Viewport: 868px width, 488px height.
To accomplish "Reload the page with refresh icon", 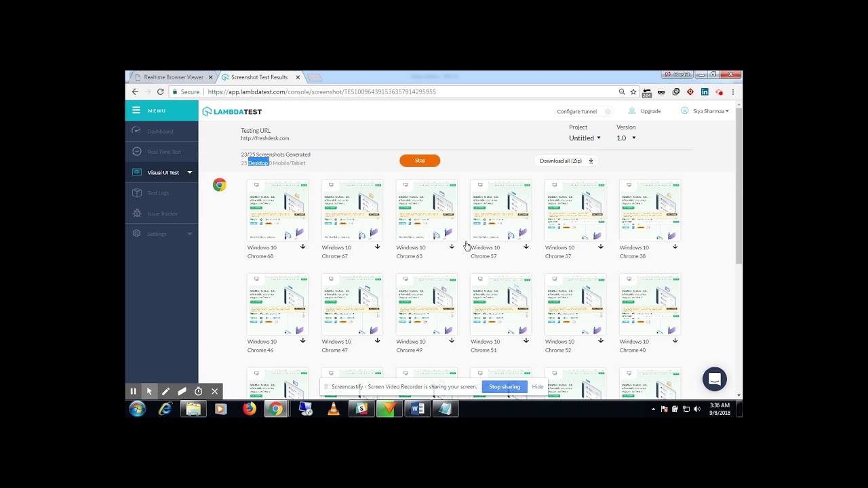I will 161,91.
